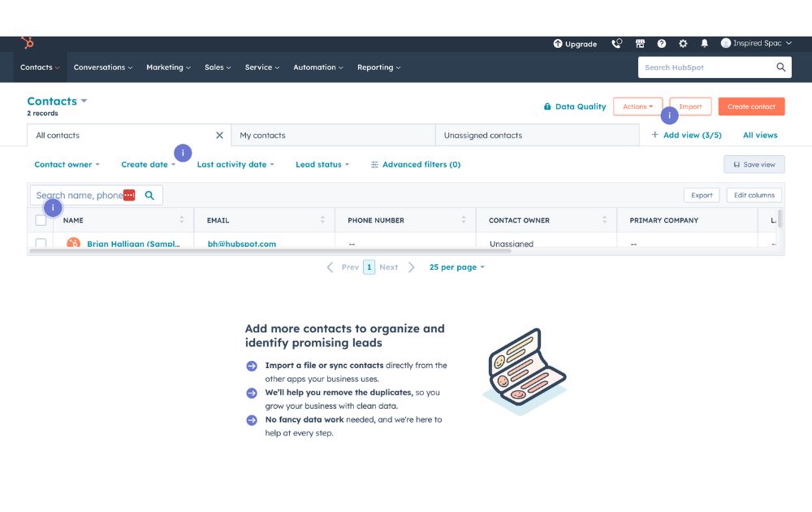Click the Create contact button
Viewport: 812px width, 512px height.
tap(751, 106)
